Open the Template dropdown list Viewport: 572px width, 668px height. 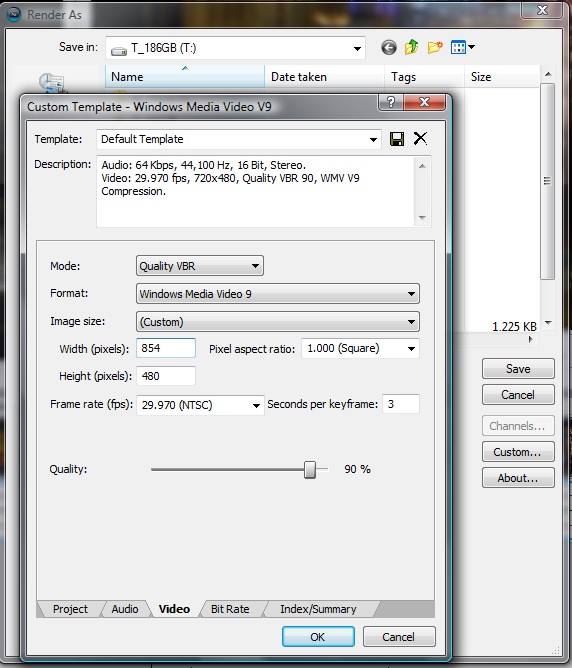tap(373, 139)
